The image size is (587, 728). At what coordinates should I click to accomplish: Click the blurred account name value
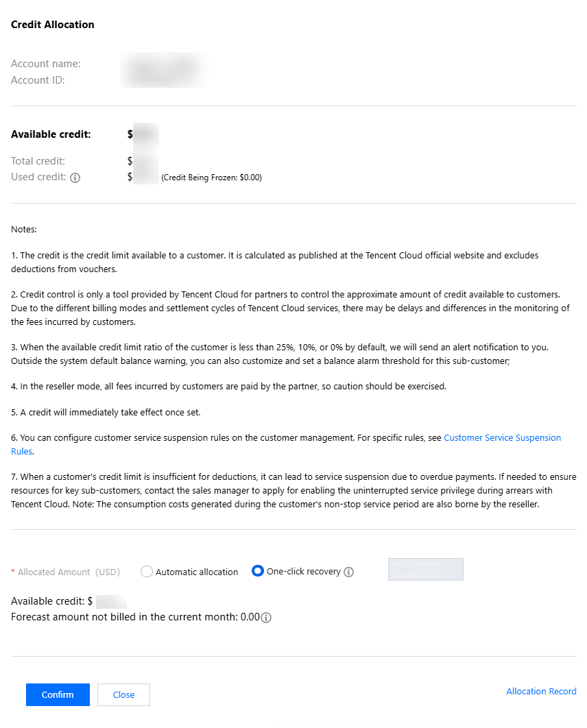tap(163, 64)
